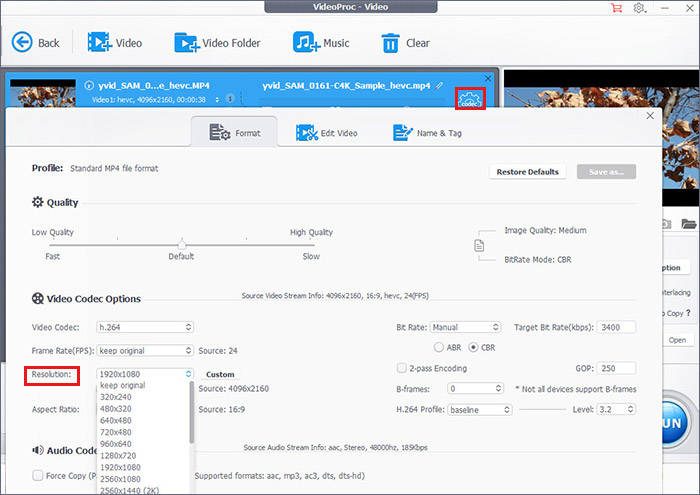Open the Bit Rate Manual dropdown

coord(465,327)
